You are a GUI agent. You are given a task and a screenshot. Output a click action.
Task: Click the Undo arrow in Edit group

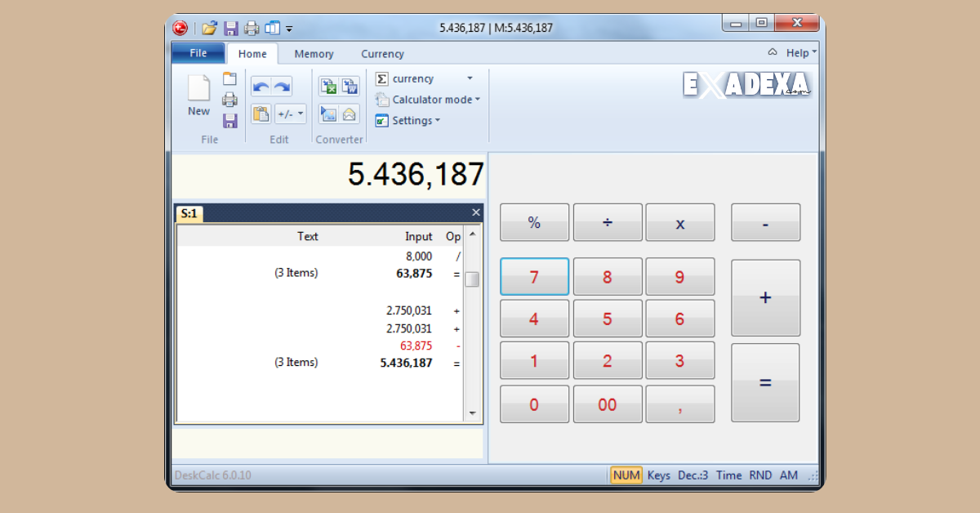261,86
